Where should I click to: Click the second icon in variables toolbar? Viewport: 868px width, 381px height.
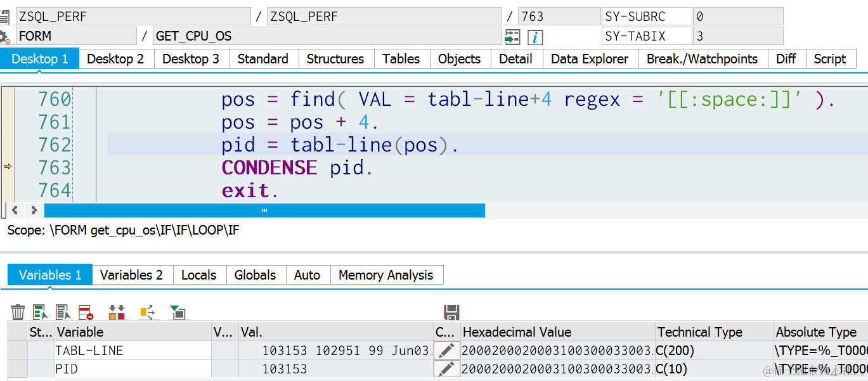coord(41,312)
